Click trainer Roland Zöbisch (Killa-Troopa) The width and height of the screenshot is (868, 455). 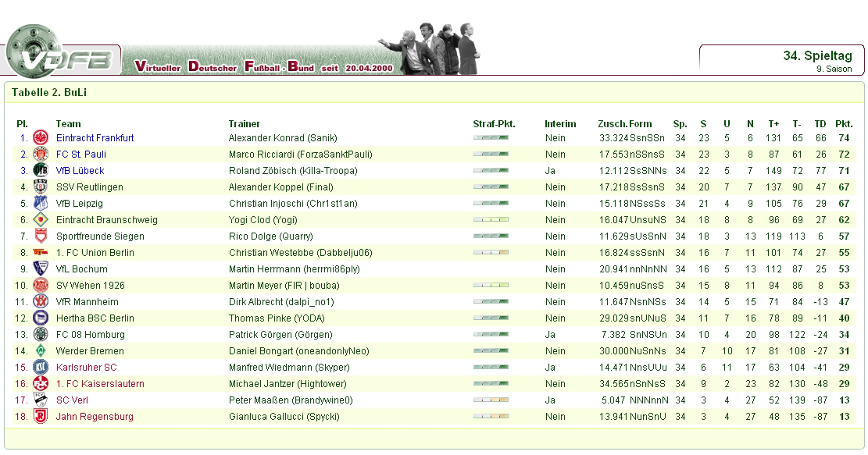pyautogui.click(x=293, y=171)
